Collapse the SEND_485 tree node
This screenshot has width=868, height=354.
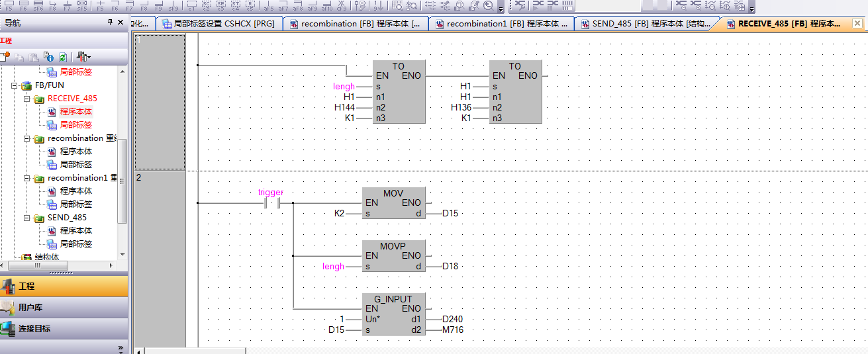26,218
